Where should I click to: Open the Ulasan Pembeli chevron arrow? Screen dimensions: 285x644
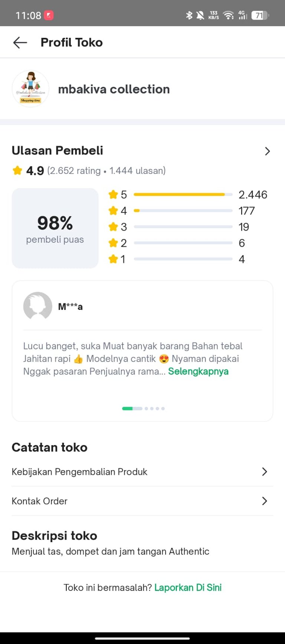267,151
